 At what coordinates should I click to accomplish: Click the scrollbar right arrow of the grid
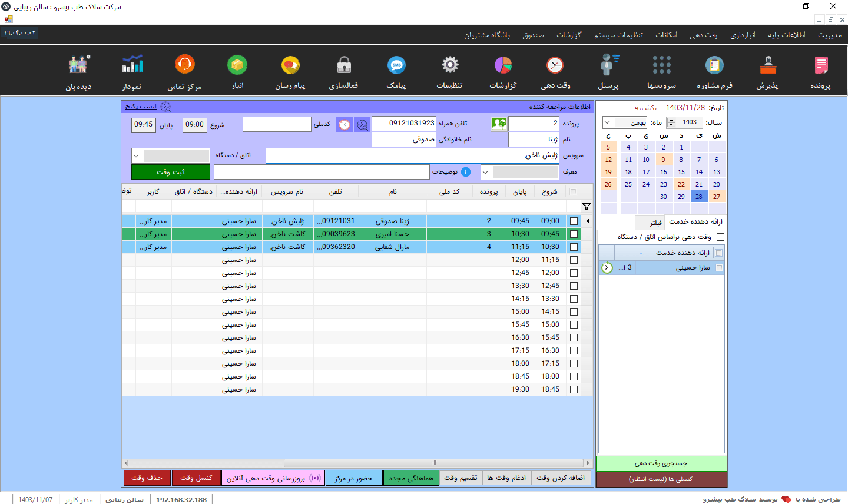588,463
